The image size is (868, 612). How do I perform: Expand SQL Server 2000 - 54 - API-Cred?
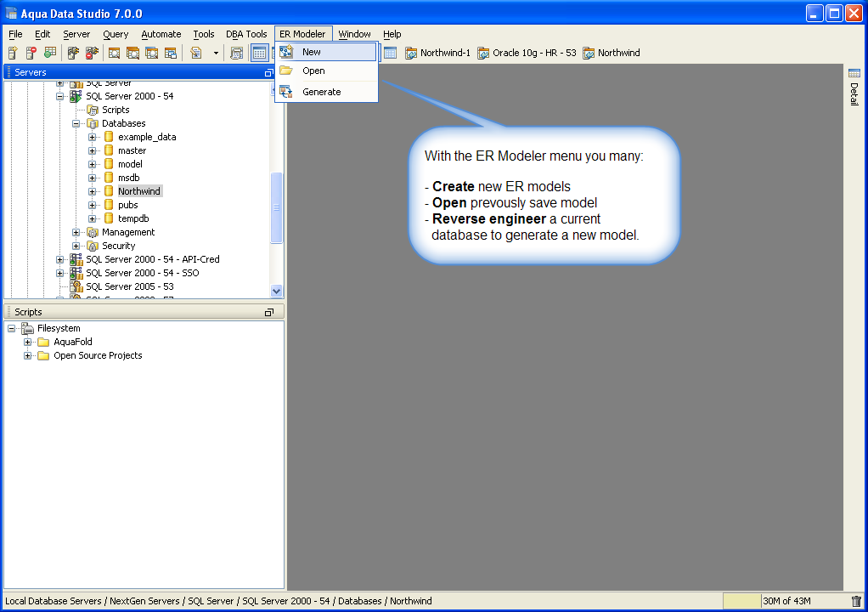[x=59, y=259]
